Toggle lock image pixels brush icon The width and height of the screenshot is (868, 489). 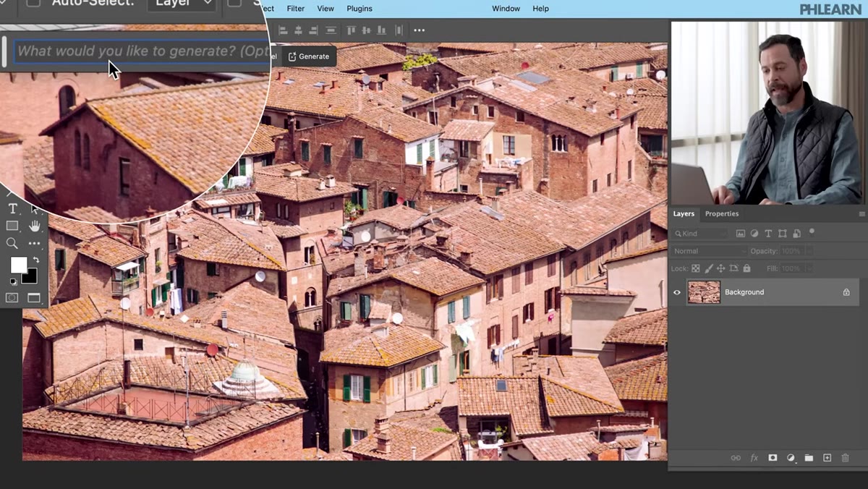point(709,268)
